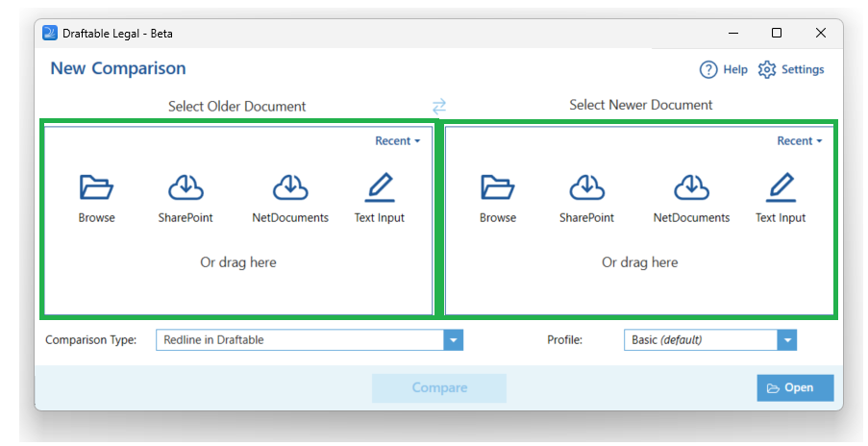Select Text Input pencil in older document pane
This screenshot has width=868, height=446.
[380, 187]
